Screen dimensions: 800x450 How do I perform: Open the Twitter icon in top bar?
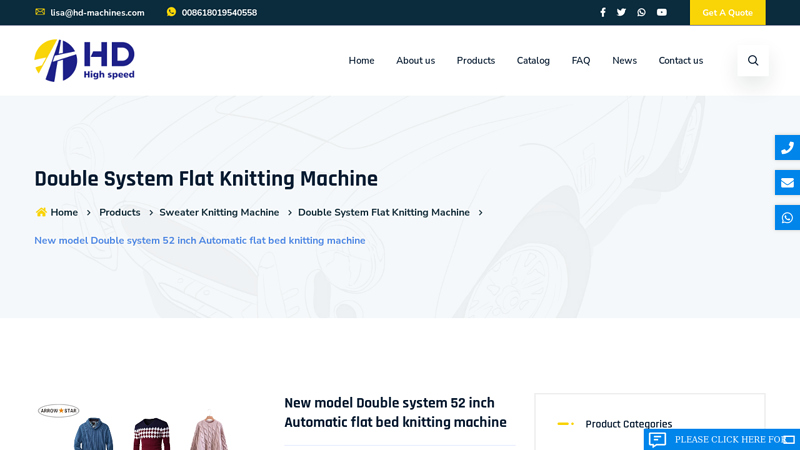tap(621, 12)
